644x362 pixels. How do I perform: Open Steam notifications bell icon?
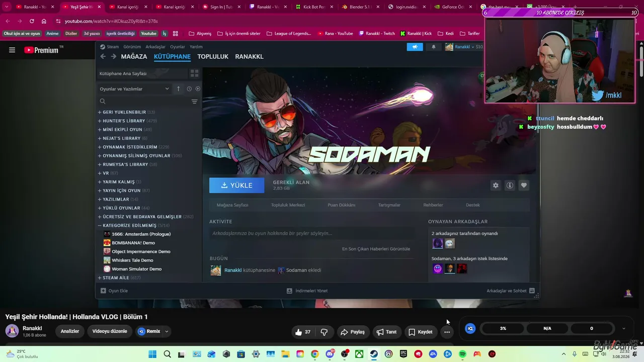pos(434,47)
